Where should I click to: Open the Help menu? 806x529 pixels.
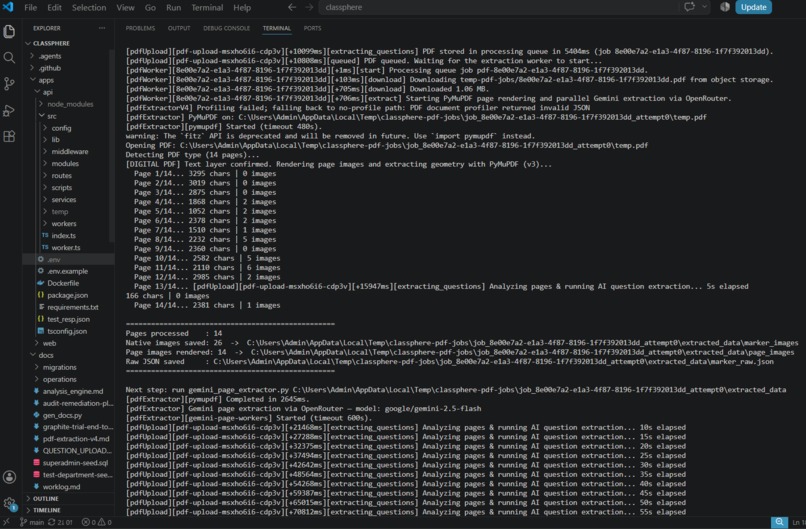coord(242,7)
